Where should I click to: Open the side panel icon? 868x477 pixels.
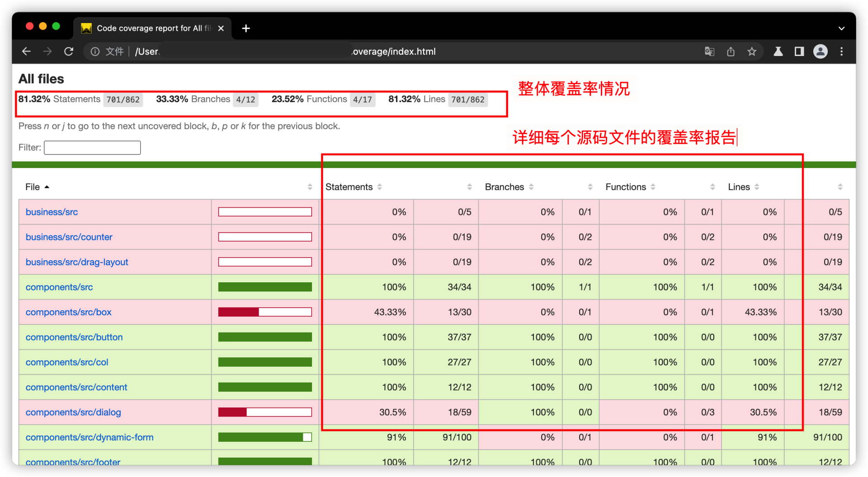pos(799,51)
